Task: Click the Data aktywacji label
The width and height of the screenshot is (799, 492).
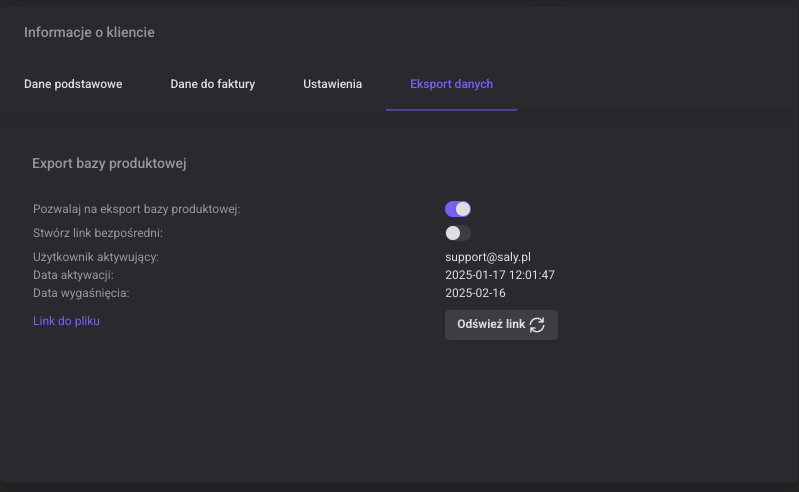Action: [73, 275]
